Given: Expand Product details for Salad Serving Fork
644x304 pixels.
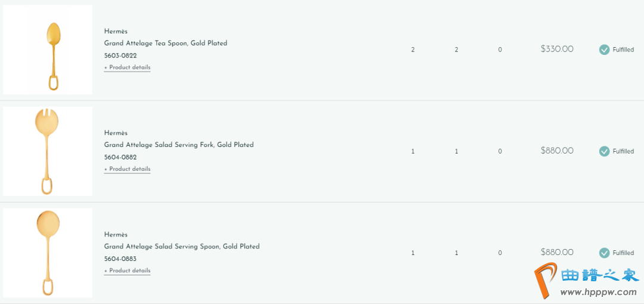Looking at the screenshot, I should (x=127, y=169).
